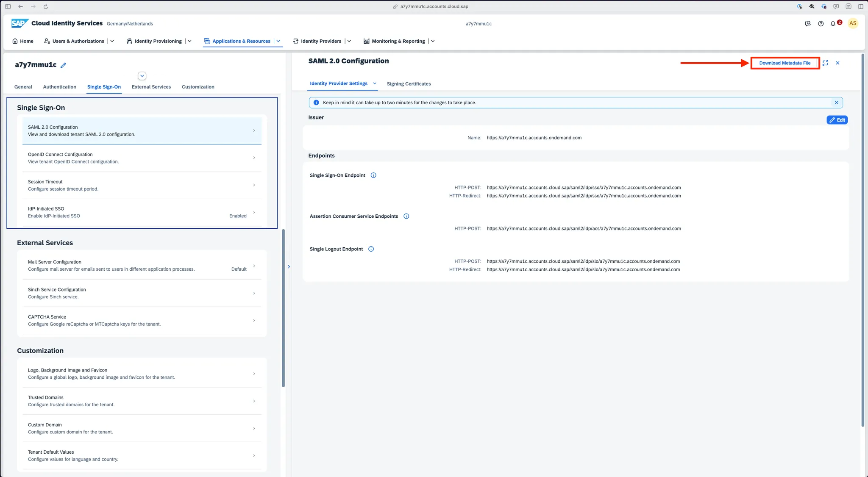868x477 pixels.
Task: Expand Monitoring & Reporting menu arrow
Action: point(433,41)
